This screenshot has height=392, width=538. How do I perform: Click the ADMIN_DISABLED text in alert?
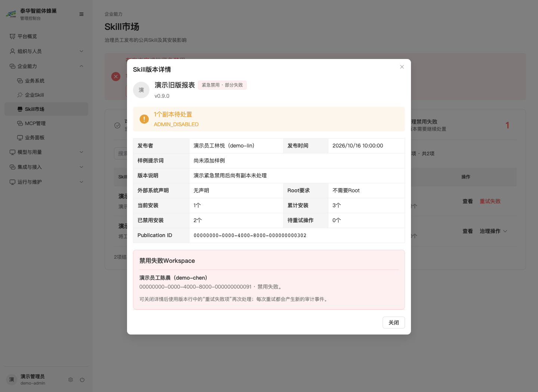pyautogui.click(x=176, y=124)
